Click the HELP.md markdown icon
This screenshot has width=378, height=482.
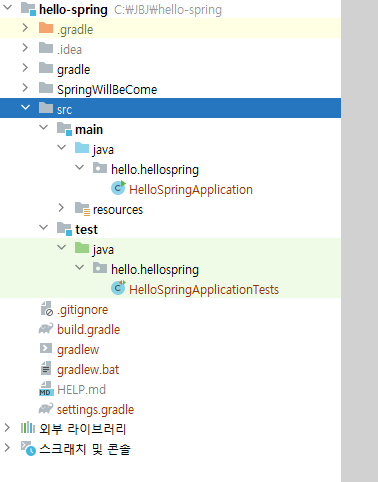[x=46, y=389]
